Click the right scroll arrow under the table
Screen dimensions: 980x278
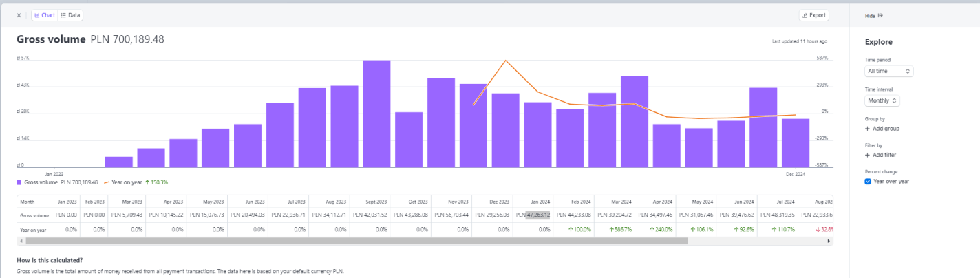(x=829, y=242)
